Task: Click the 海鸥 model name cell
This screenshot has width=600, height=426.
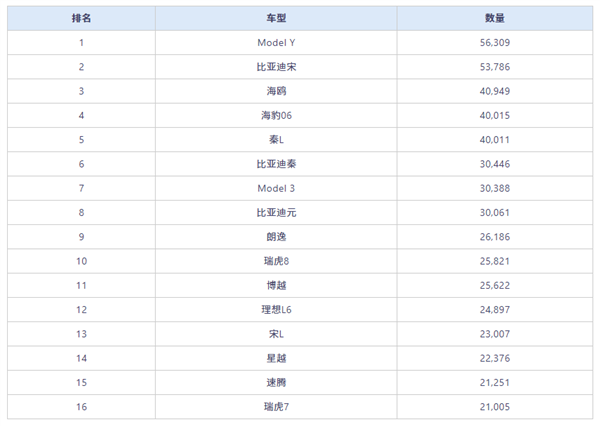Action: coord(275,91)
